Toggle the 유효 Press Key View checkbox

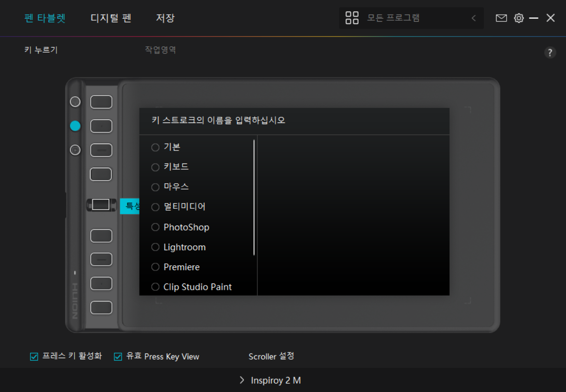118,357
